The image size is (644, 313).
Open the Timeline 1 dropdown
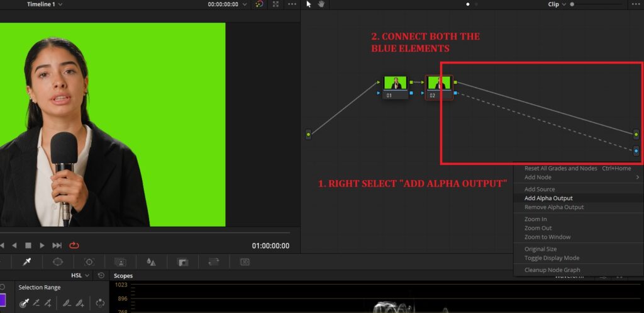coord(45,4)
